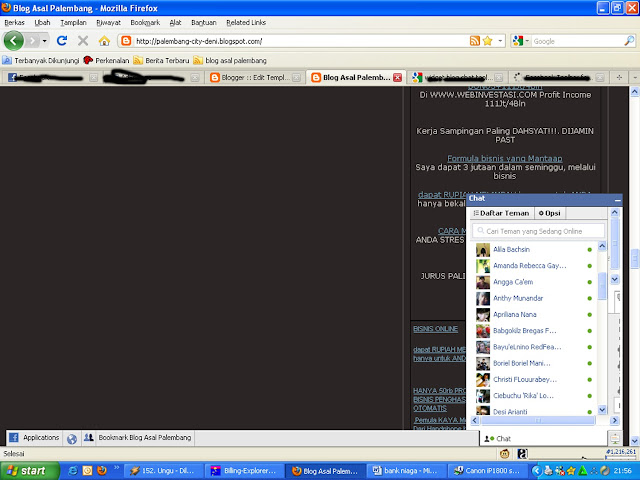Screen dimensions: 640x480
Task: Close the Blog Asal Palembang tab
Action: [398, 78]
